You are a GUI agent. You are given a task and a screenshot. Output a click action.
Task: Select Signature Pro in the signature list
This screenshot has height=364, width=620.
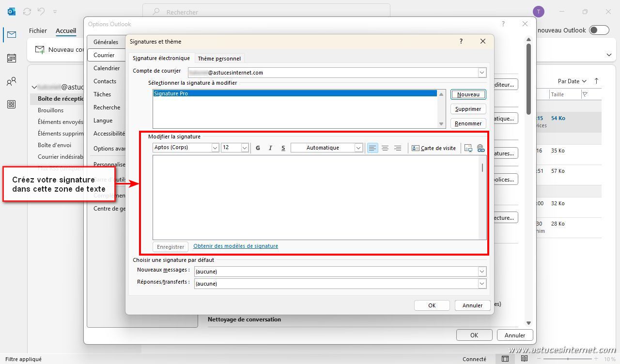point(295,93)
